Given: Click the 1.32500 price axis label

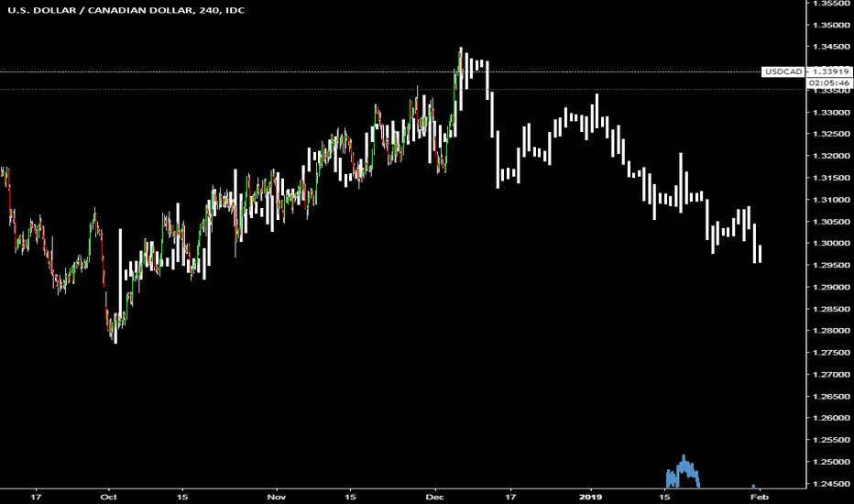Looking at the screenshot, I should [831, 134].
